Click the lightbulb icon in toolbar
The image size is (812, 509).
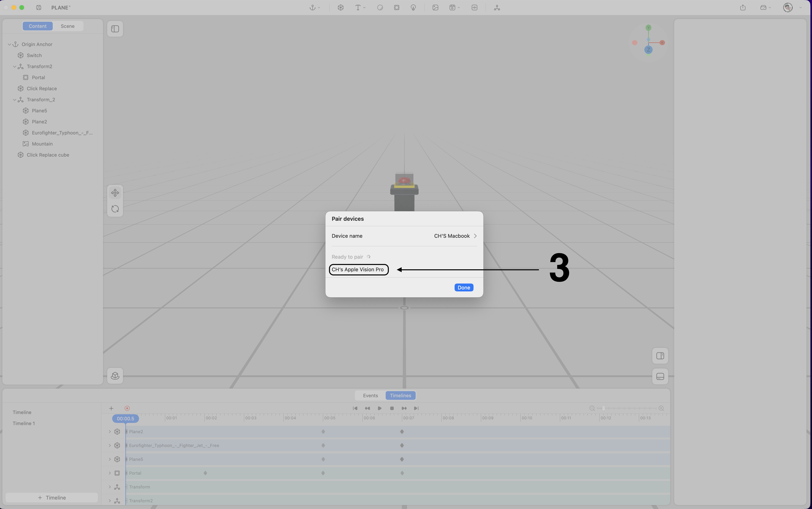pos(414,8)
